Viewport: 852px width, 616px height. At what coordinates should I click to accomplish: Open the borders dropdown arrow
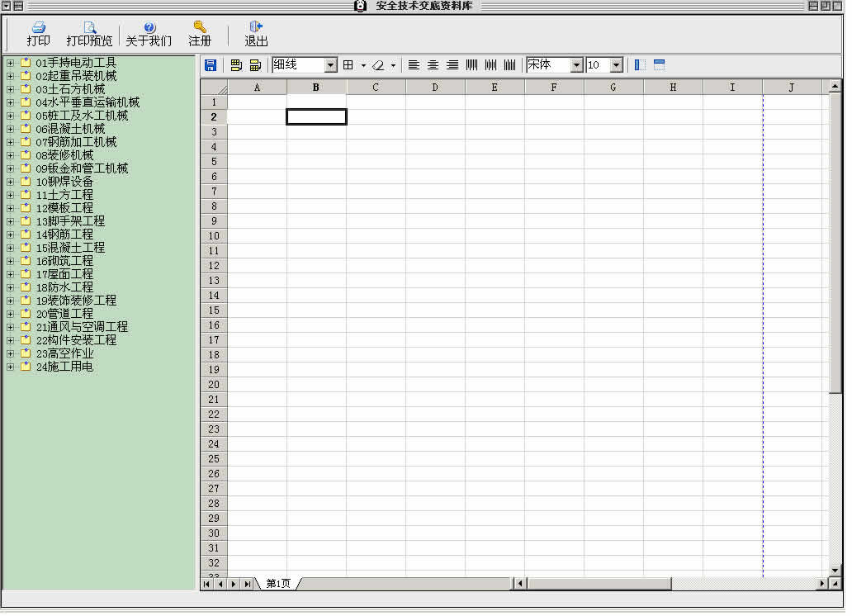[x=363, y=66]
